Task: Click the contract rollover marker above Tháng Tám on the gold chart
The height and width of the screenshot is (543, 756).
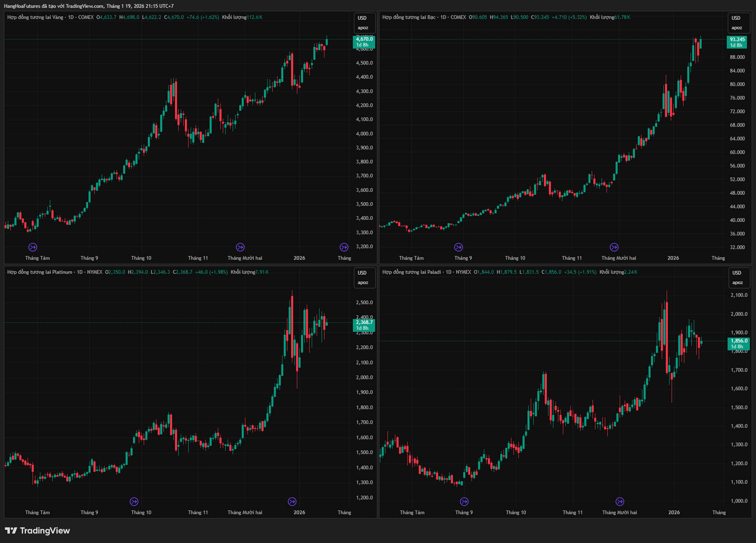Action: (x=33, y=247)
